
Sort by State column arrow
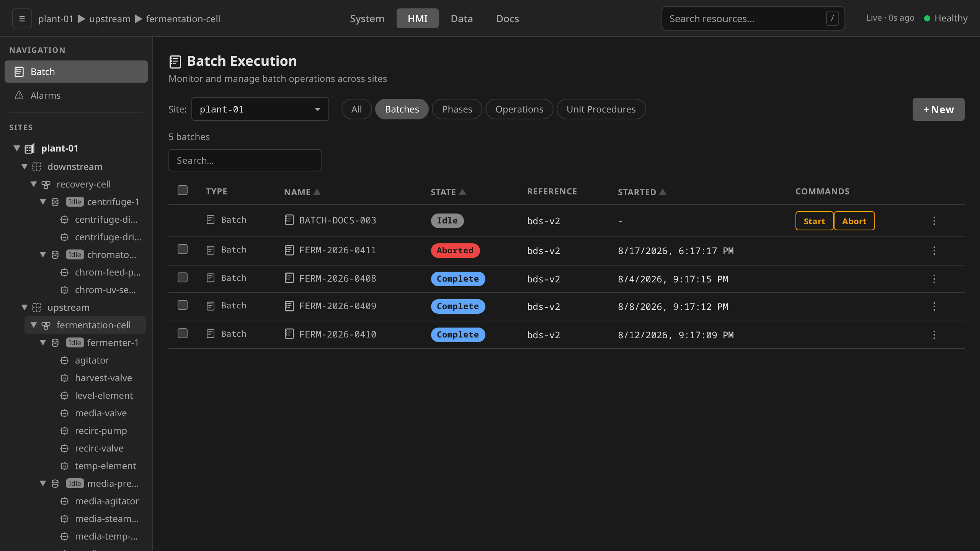coord(462,192)
